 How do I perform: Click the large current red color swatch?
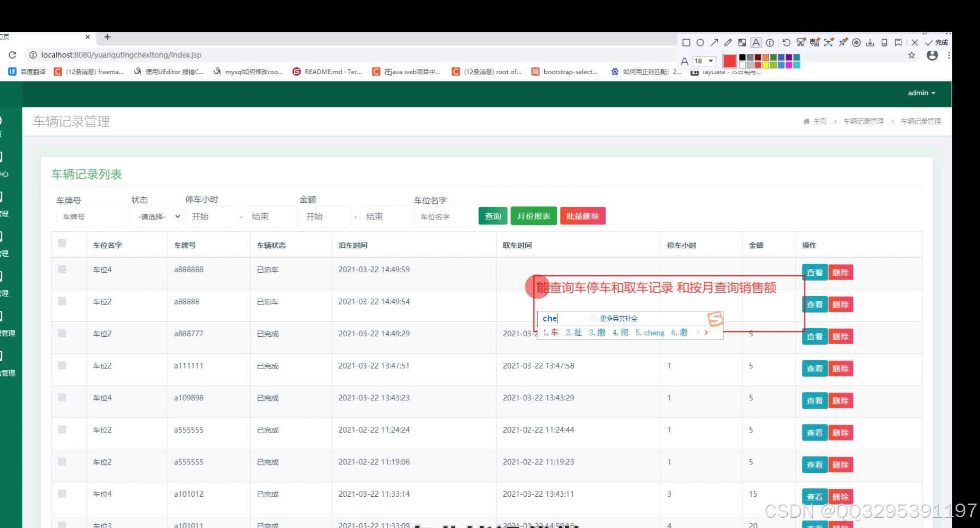729,61
